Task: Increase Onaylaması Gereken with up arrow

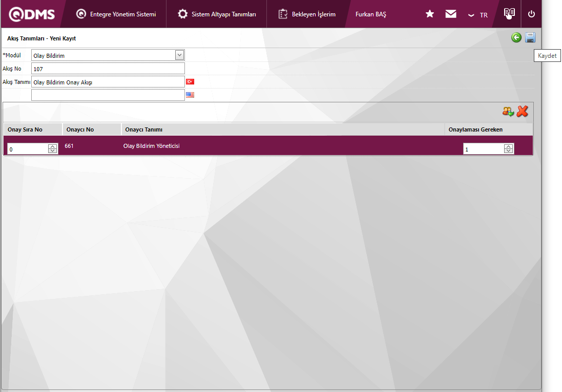Action: coord(508,146)
